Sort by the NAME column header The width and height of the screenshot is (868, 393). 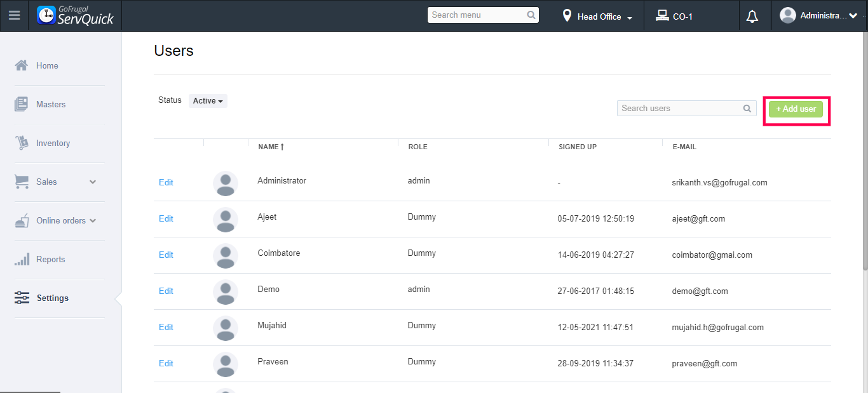[271, 147]
